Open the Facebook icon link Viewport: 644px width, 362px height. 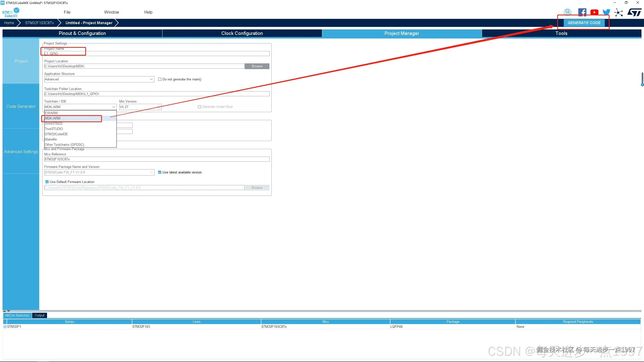(582, 12)
